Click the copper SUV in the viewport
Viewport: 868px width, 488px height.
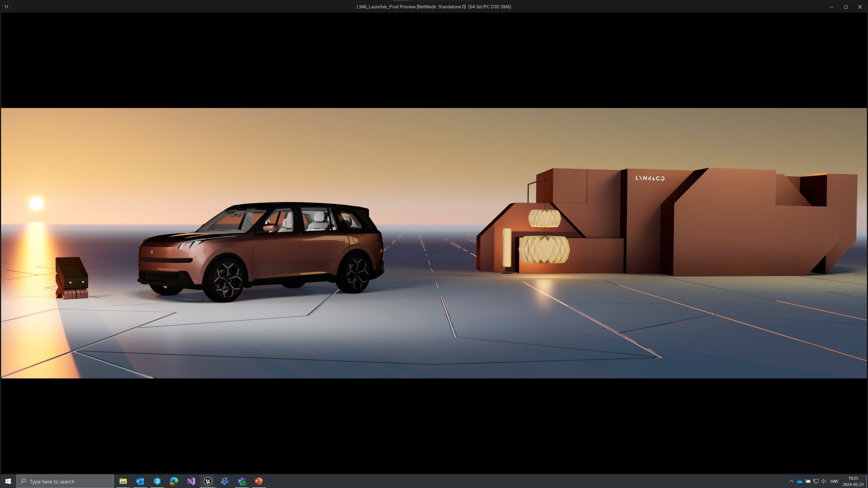pos(260,252)
